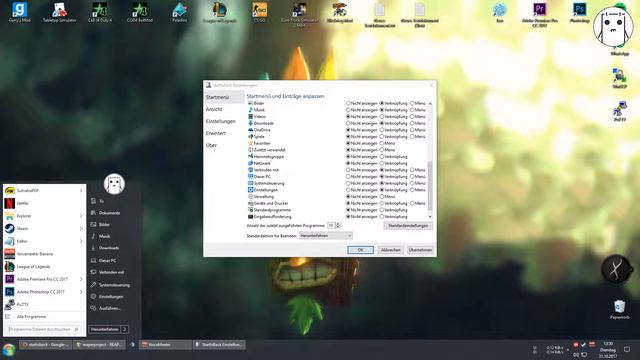Confirm dialog with OK button
The width and height of the screenshot is (640, 360).
click(x=360, y=250)
